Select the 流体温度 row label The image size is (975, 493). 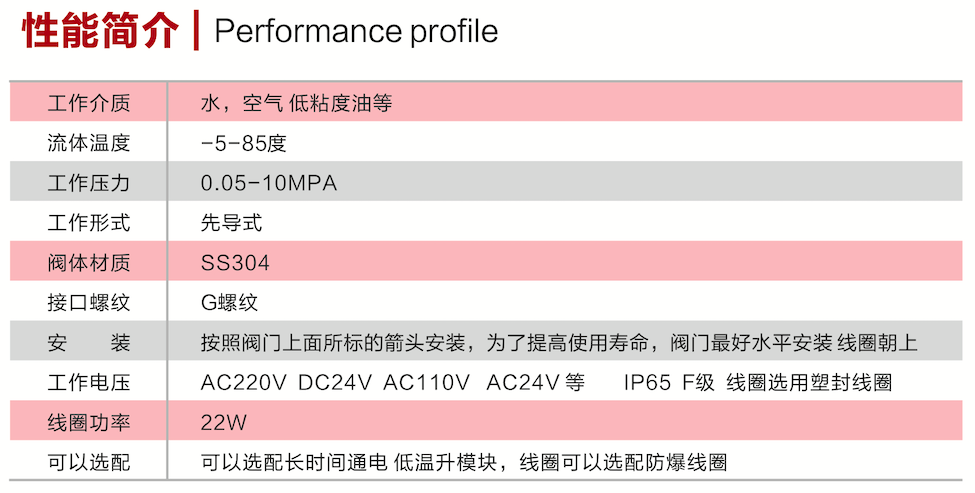tap(89, 142)
